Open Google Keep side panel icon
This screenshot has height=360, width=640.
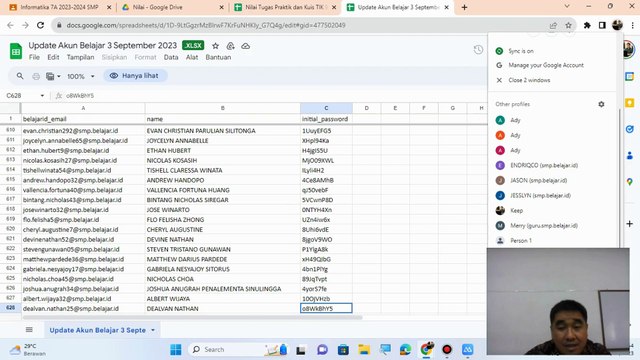629,103
